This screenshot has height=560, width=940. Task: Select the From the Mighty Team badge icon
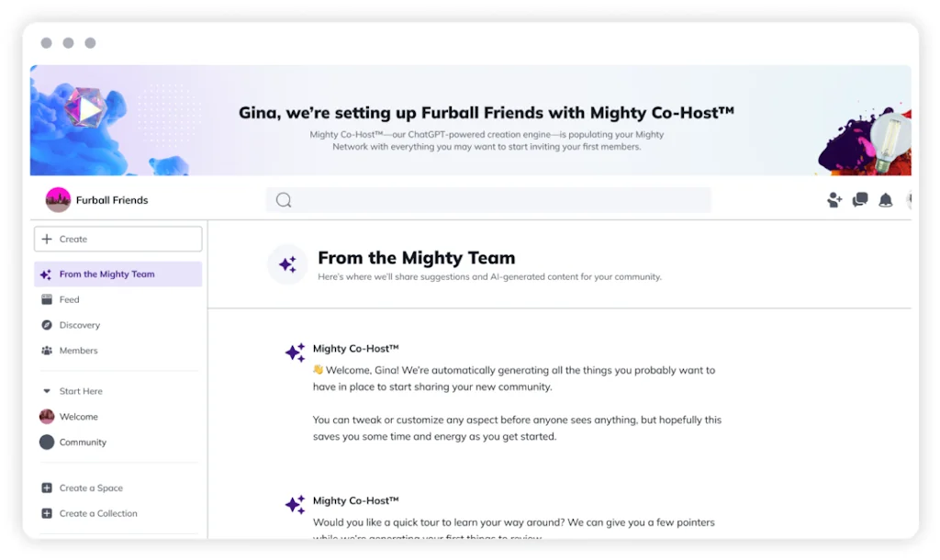[x=287, y=264]
